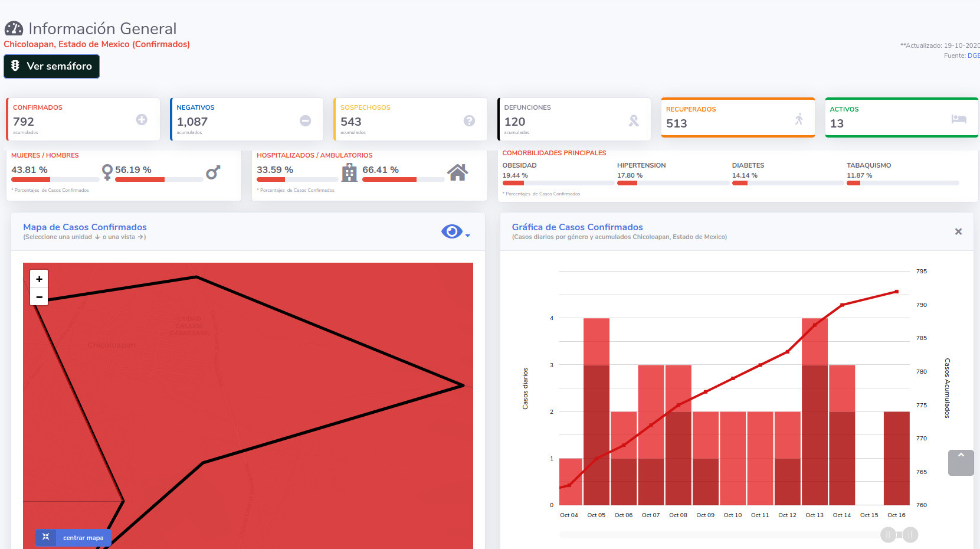980x549 pixels.
Task: Click the Oct 13 bar in chart
Action: click(815, 411)
